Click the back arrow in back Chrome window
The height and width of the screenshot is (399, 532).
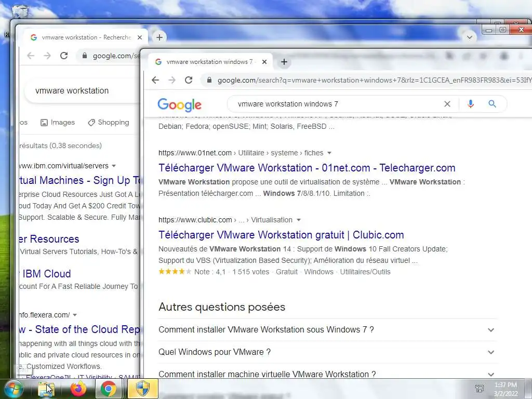(31, 56)
